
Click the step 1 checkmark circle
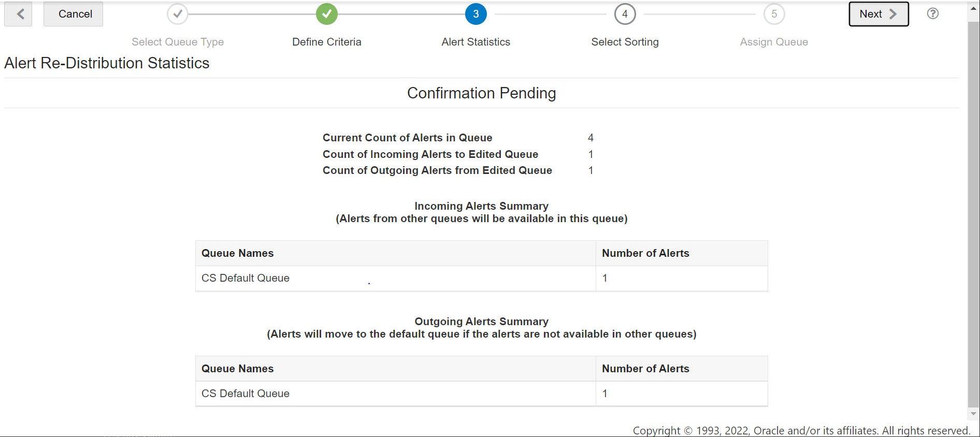click(x=178, y=14)
